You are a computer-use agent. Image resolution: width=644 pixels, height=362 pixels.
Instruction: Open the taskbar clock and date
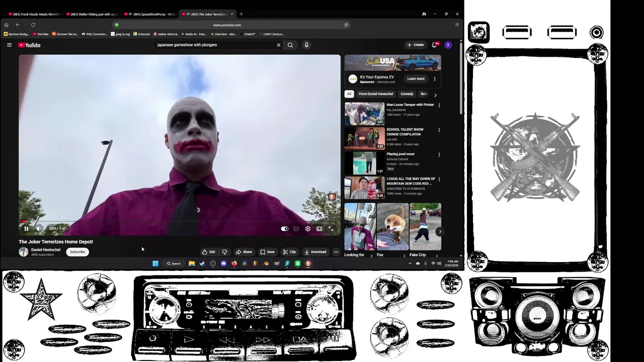452,263
